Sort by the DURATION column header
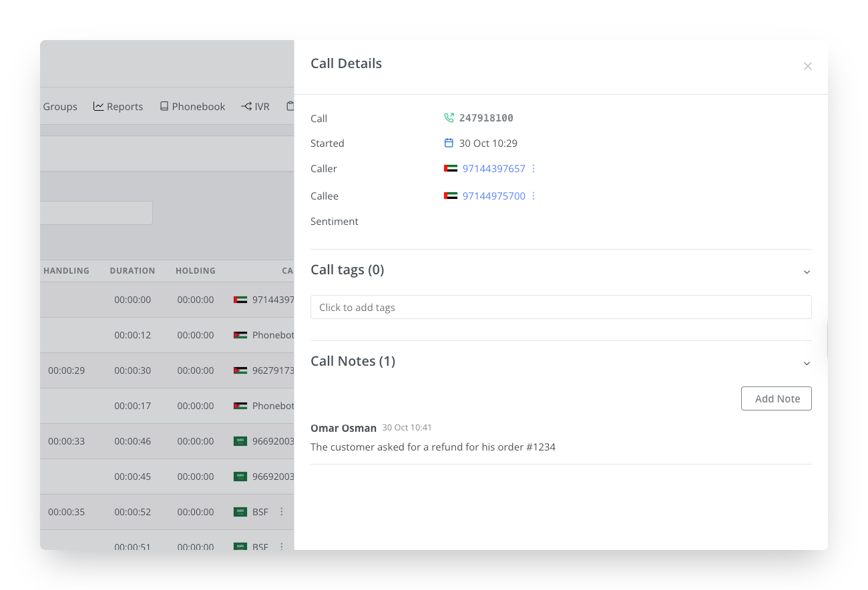This screenshot has height=590, width=868. [132, 271]
